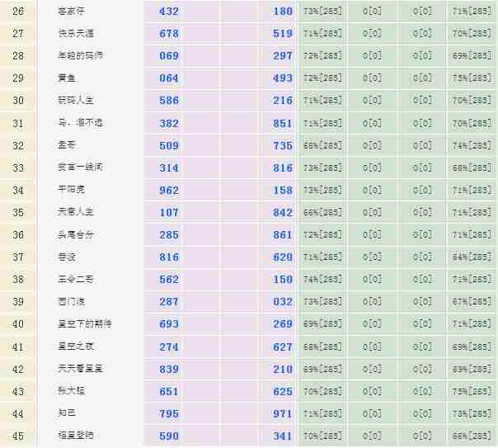Select the number 851 in row 31
The image size is (498, 448).
[x=283, y=123]
